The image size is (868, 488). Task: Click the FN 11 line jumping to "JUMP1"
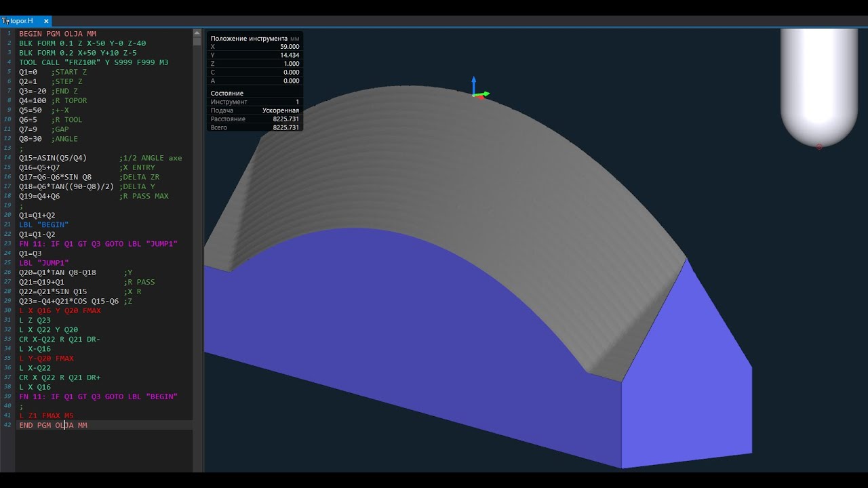point(98,243)
